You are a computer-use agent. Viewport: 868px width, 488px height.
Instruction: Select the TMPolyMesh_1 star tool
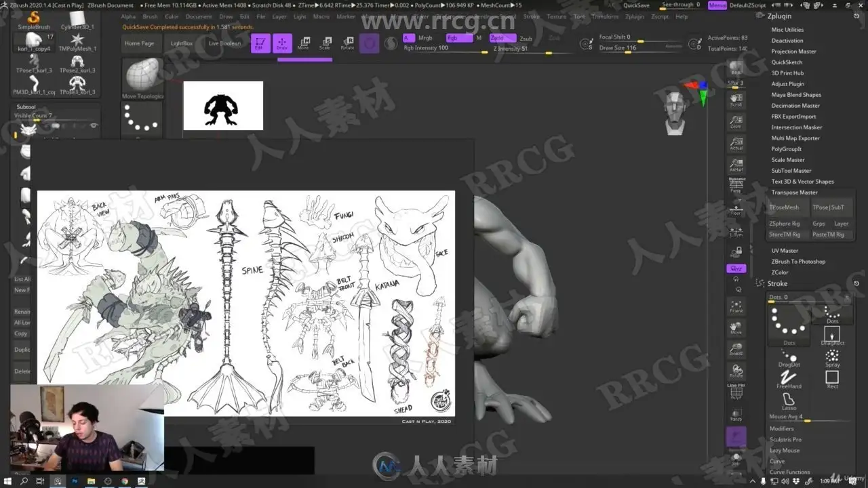(x=77, y=42)
